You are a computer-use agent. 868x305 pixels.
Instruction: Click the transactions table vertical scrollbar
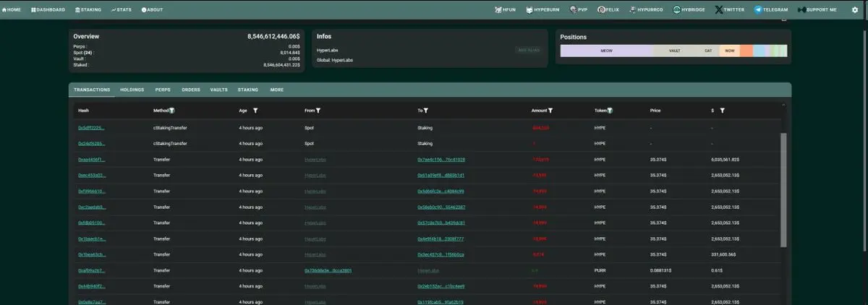783,190
